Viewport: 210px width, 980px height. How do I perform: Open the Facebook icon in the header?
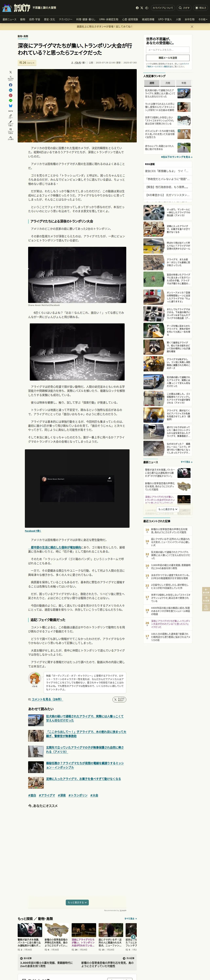[137, 8]
